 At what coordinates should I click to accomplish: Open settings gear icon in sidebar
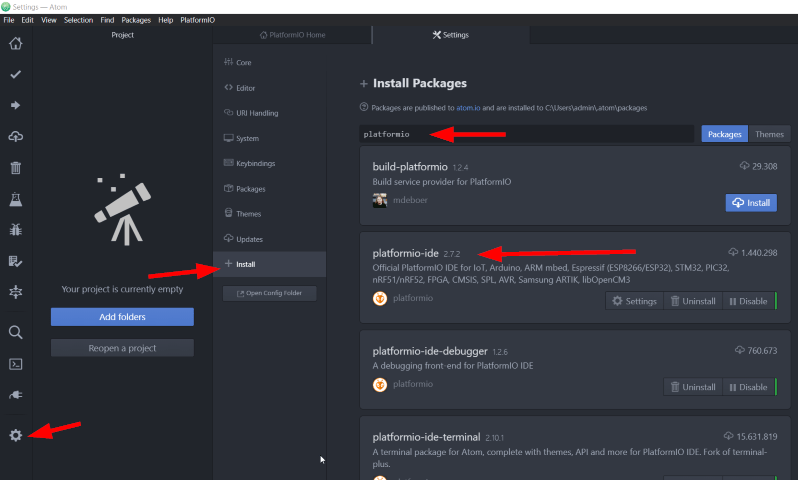pyautogui.click(x=16, y=435)
